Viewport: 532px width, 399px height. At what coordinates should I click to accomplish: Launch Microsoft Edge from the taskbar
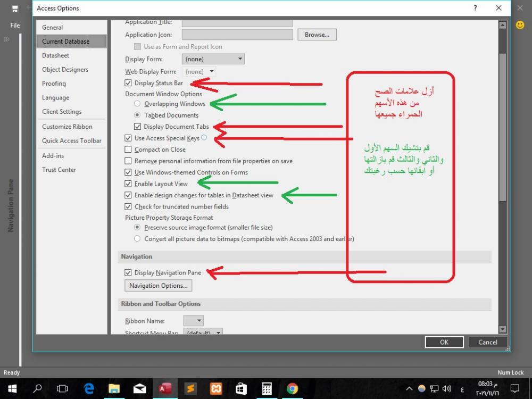click(x=89, y=388)
